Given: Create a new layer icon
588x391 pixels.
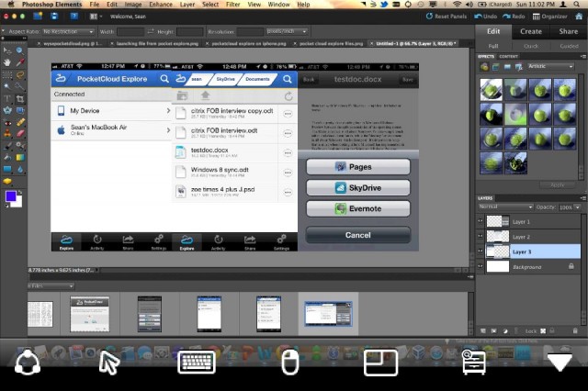Looking at the screenshot, I should [483, 331].
